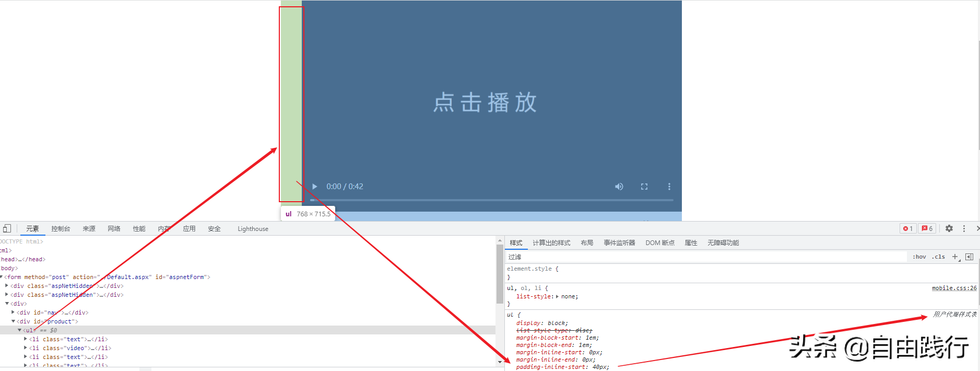Switch to the 控制台 tab
Screen dimensions: 980x371
(x=61, y=229)
